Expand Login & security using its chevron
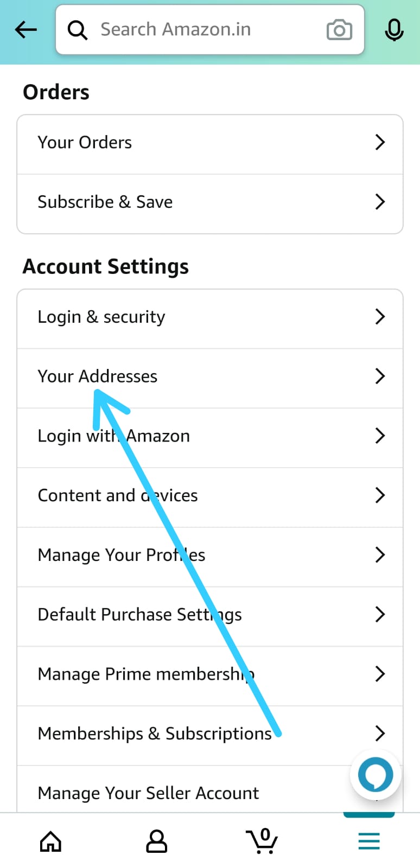Image resolution: width=420 pixels, height=868 pixels. click(380, 317)
